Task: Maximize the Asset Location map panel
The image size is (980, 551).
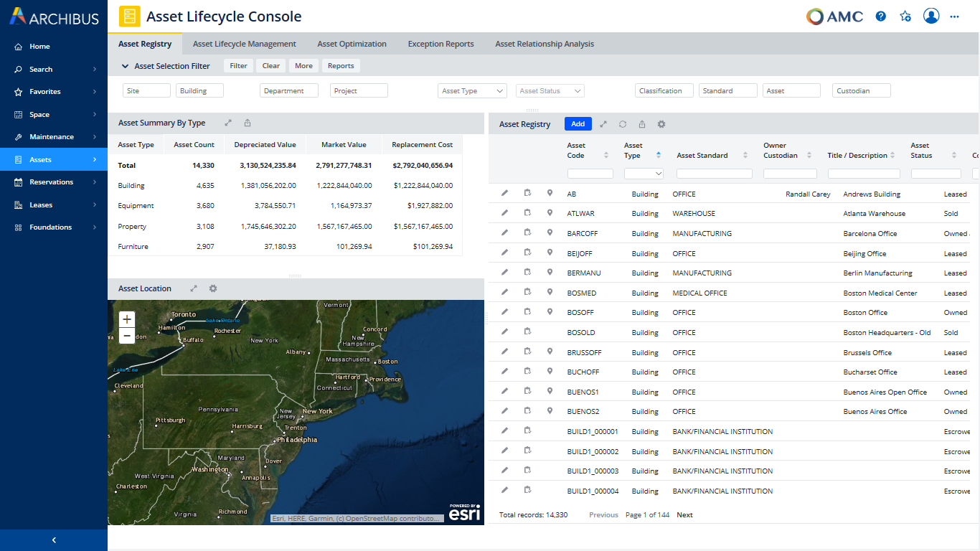Action: point(194,288)
